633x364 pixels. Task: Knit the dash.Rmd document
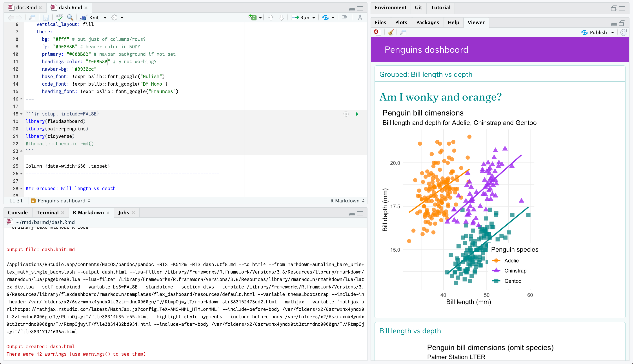91,18
